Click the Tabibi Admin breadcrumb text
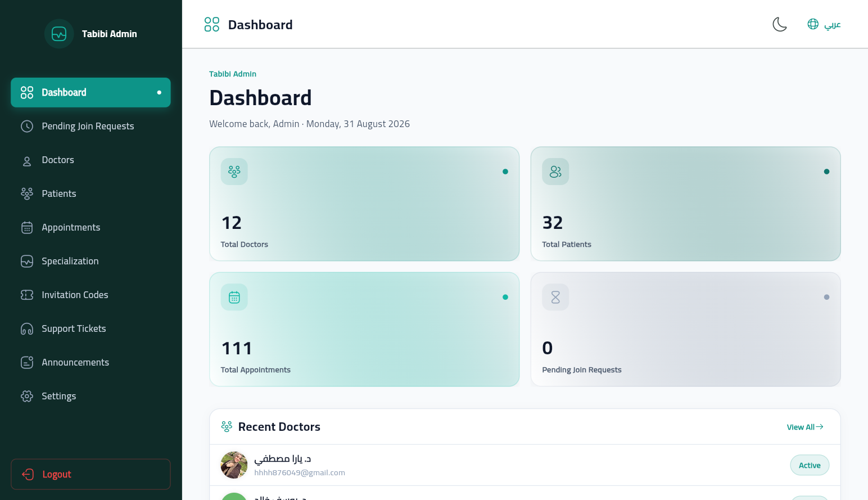This screenshot has width=868, height=500. click(233, 74)
